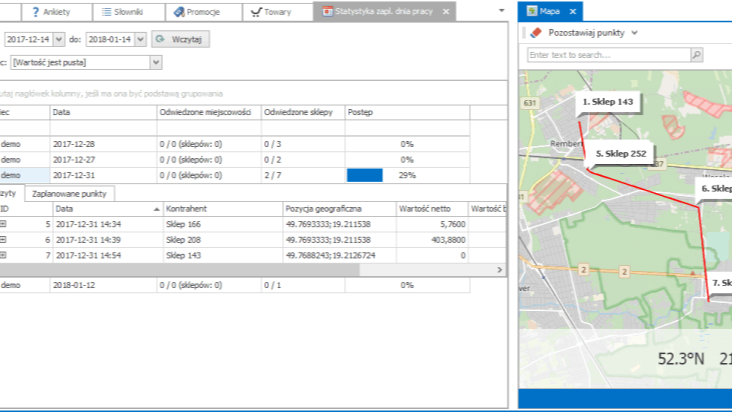Click the Mapa tab icon
732x412 pixels.
click(x=532, y=12)
